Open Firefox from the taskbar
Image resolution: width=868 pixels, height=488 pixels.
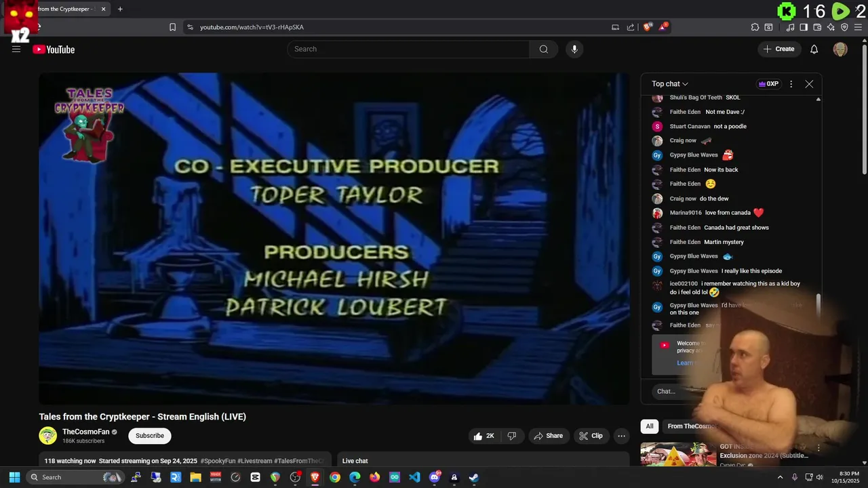pos(374,477)
